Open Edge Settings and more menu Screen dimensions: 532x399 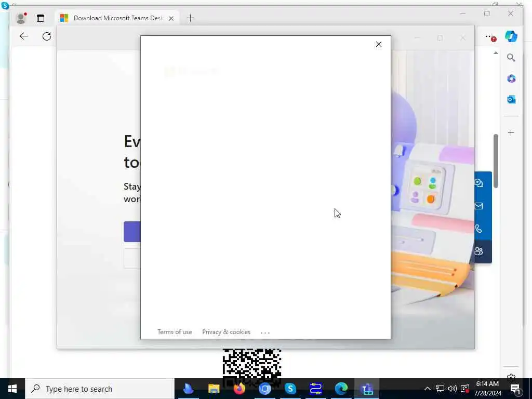click(x=490, y=37)
